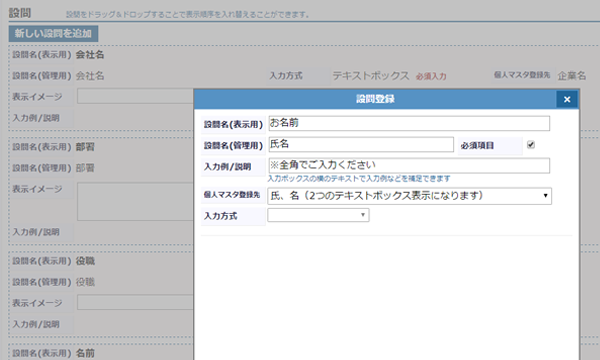Open the 個人マスタ登録先 dropdown
Screen dimensions: 600x360
coord(409,196)
